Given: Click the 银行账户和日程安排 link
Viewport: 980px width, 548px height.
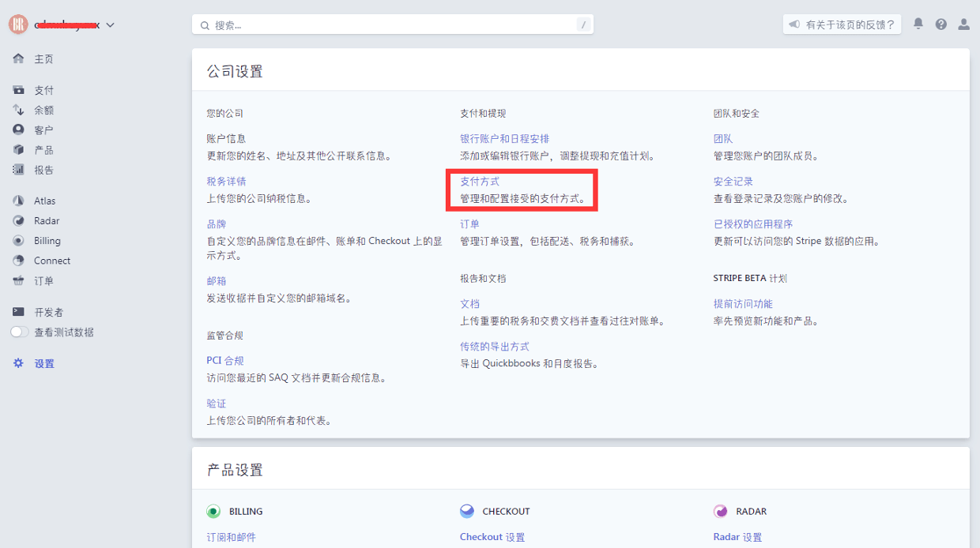Looking at the screenshot, I should click(x=504, y=139).
